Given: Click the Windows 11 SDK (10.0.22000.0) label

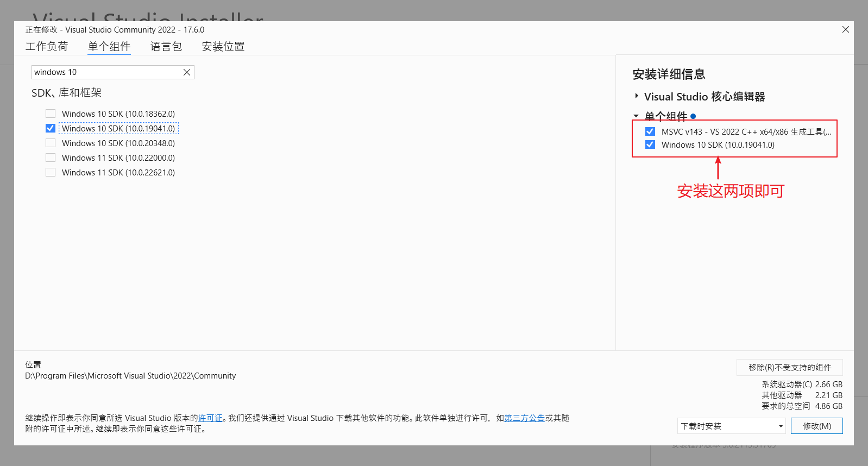Looking at the screenshot, I should 118,158.
